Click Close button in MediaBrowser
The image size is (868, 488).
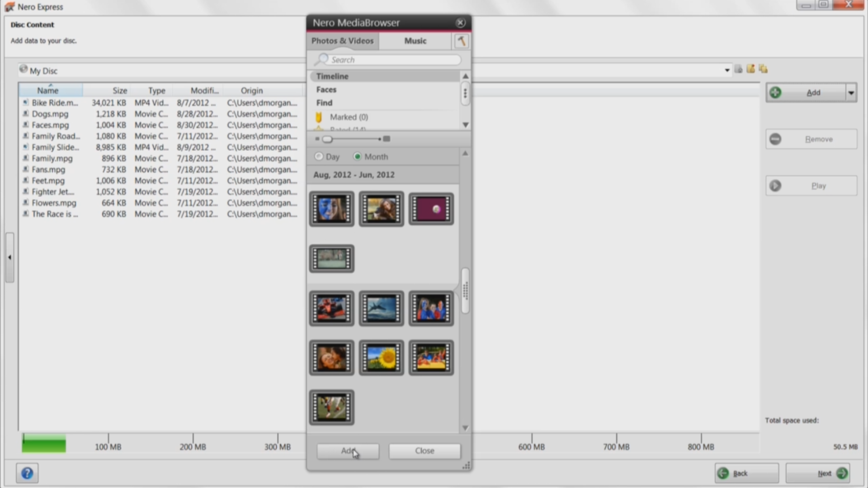click(425, 451)
